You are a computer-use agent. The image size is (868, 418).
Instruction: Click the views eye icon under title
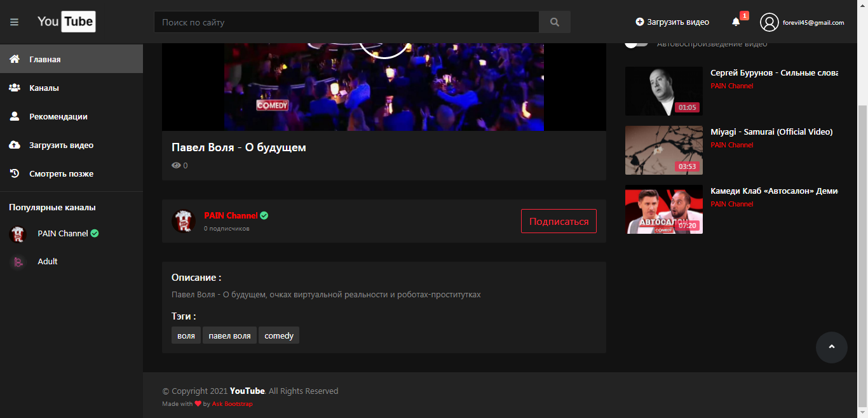[176, 166]
